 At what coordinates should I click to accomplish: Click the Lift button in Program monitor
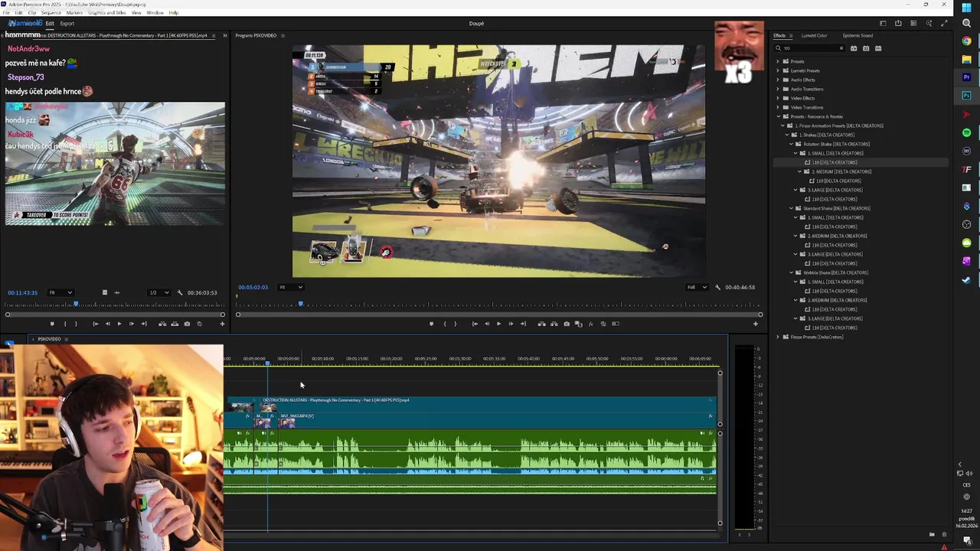pos(541,324)
